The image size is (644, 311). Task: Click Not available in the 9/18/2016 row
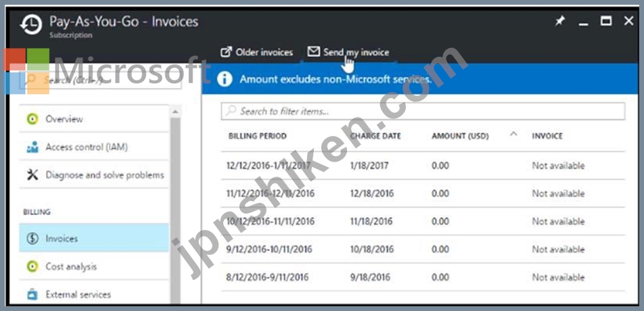(x=558, y=277)
